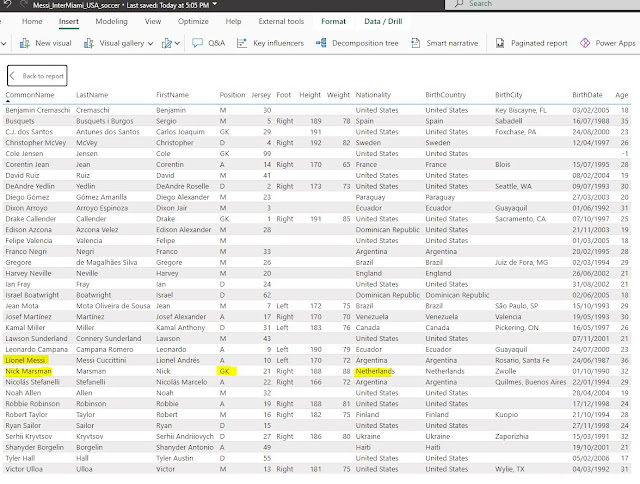The height and width of the screenshot is (484, 640).
Task: Open the Data / Drill tab
Action: tap(383, 22)
